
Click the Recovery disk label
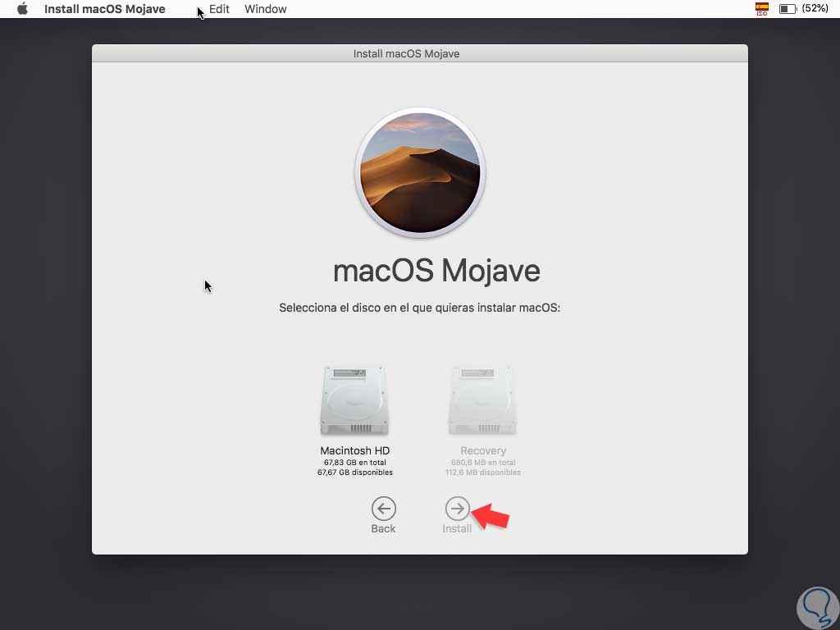(x=483, y=450)
